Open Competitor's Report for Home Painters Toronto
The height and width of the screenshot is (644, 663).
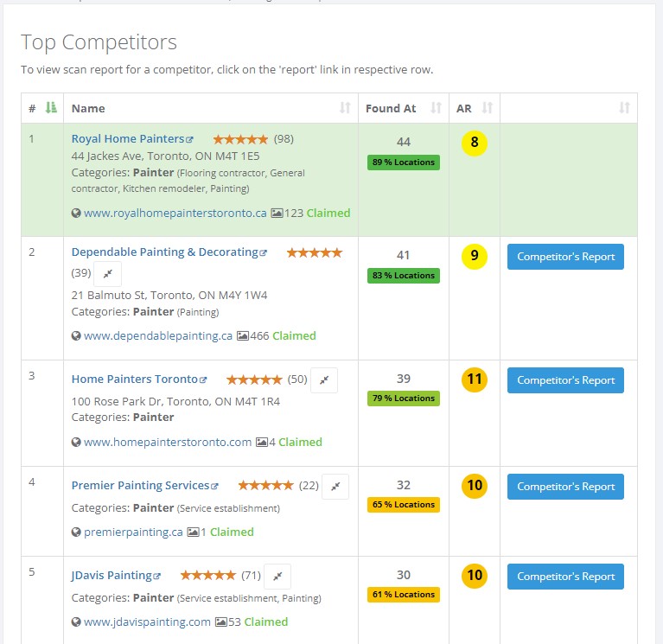[x=565, y=379]
